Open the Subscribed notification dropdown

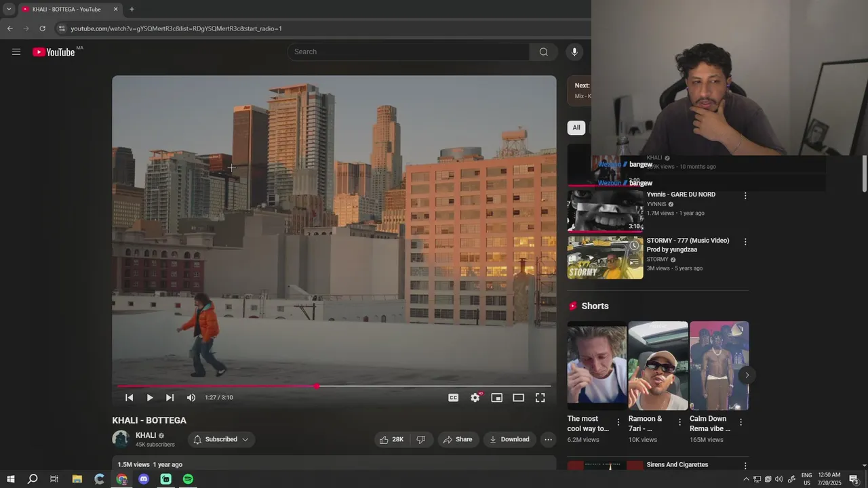[221, 439]
